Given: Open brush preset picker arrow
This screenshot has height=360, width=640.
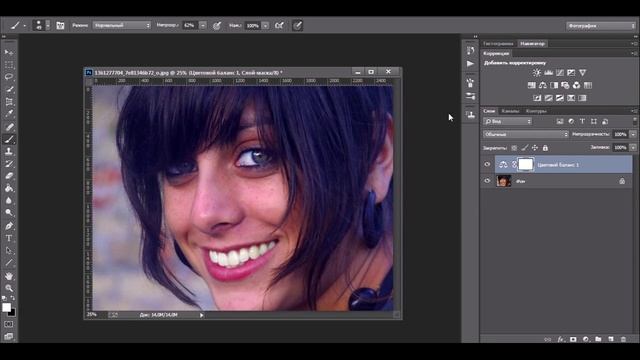Looking at the screenshot, I should 48,25.
